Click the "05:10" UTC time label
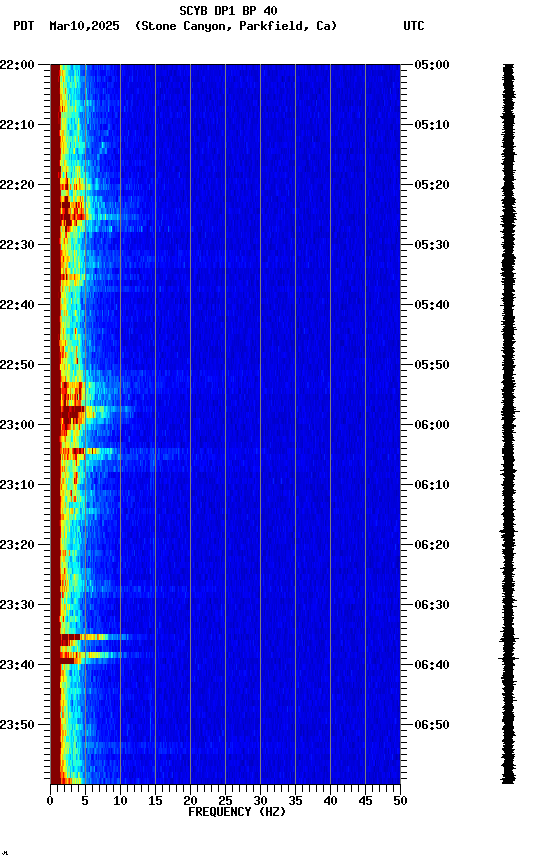The image size is (552, 864). coord(432,125)
